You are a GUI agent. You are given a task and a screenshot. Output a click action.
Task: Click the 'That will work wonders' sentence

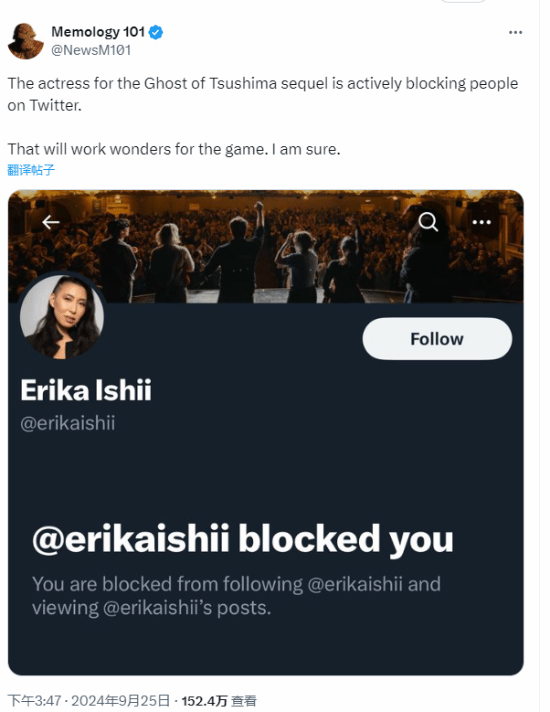[x=174, y=149]
